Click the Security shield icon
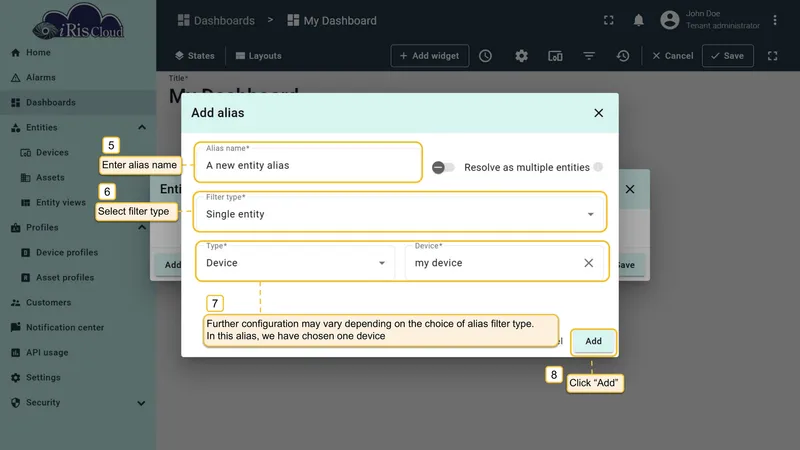Viewport: 800px width, 450px height. [15, 403]
